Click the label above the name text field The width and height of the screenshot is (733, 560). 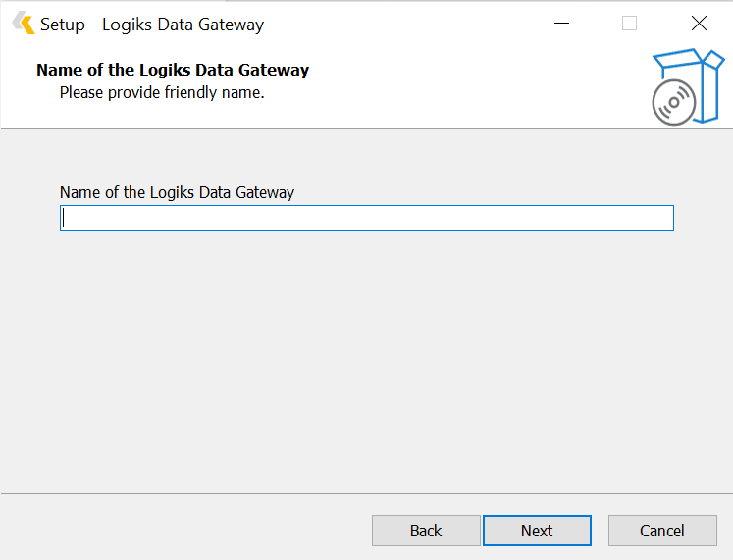[177, 192]
